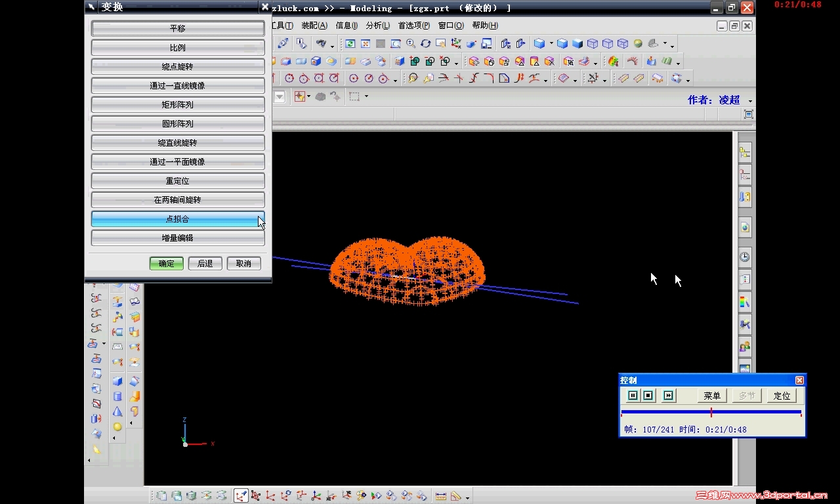Select 绕点旋转 in the transform dialog

(178, 67)
